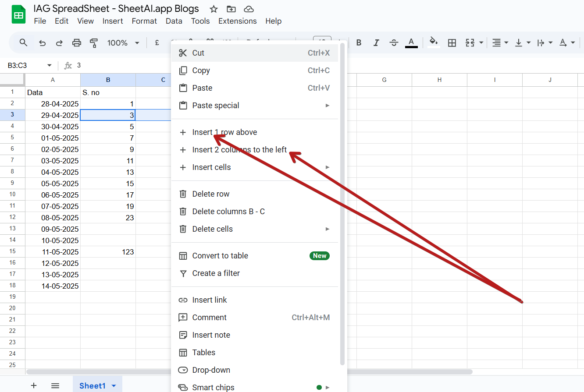Open the all sheets list

[55, 385]
